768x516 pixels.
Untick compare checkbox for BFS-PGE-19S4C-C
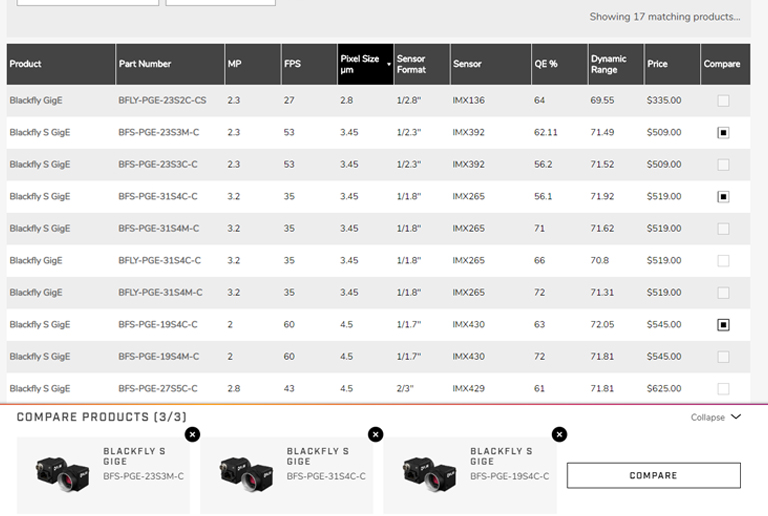(723, 325)
